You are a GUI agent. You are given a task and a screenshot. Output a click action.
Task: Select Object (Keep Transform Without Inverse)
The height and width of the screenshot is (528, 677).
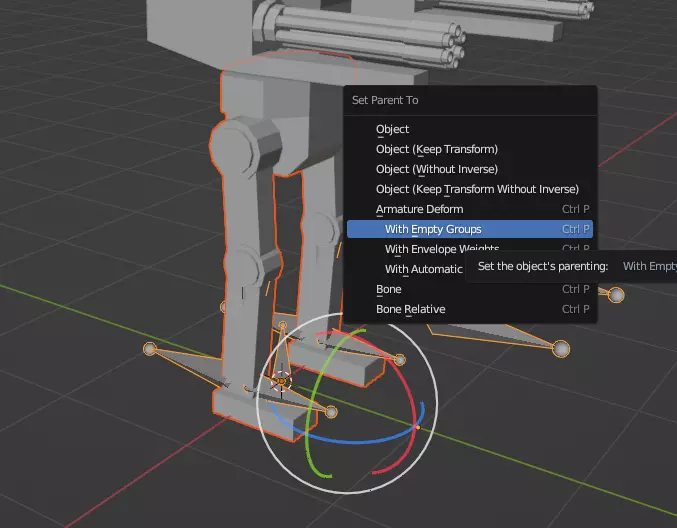[477, 189]
